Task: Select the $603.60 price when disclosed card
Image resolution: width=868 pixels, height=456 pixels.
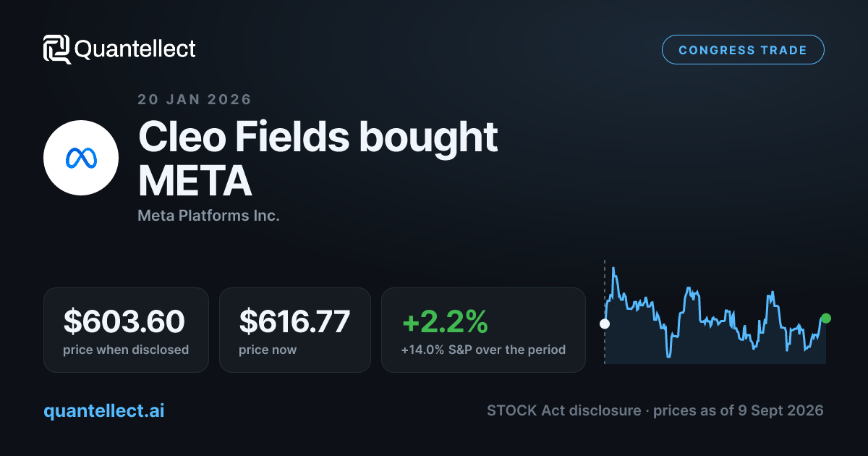Action: (126, 330)
